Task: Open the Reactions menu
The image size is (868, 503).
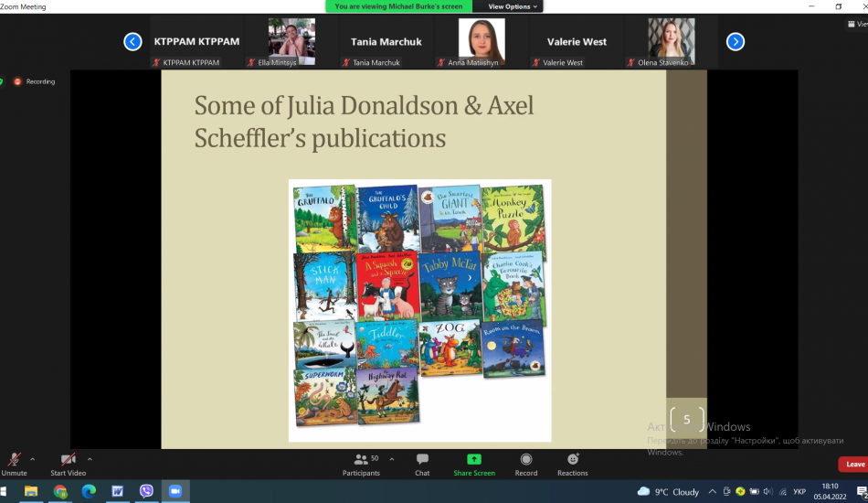Action: (x=573, y=464)
